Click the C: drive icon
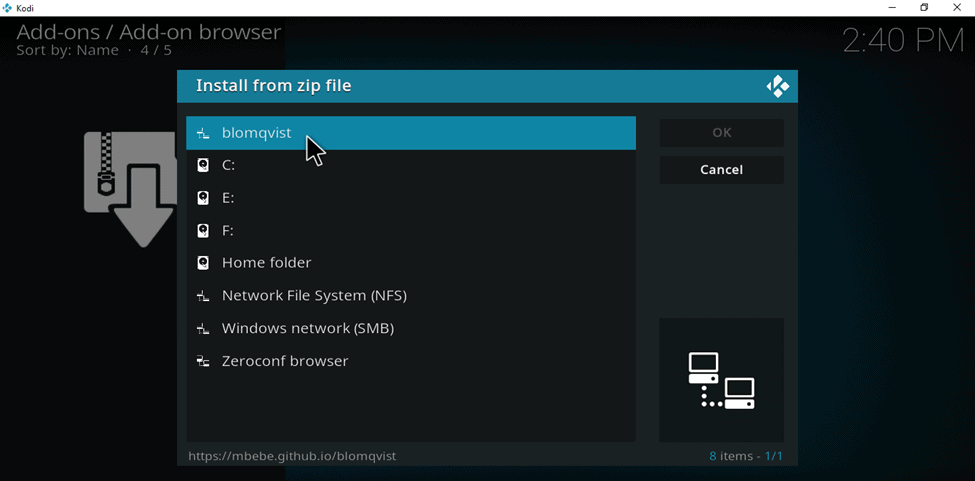The image size is (975, 481). [x=203, y=165]
